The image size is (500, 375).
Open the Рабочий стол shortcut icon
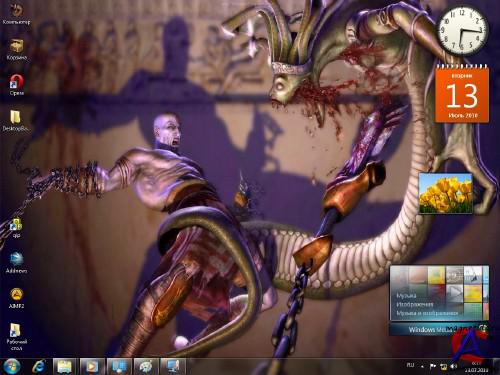16,336
